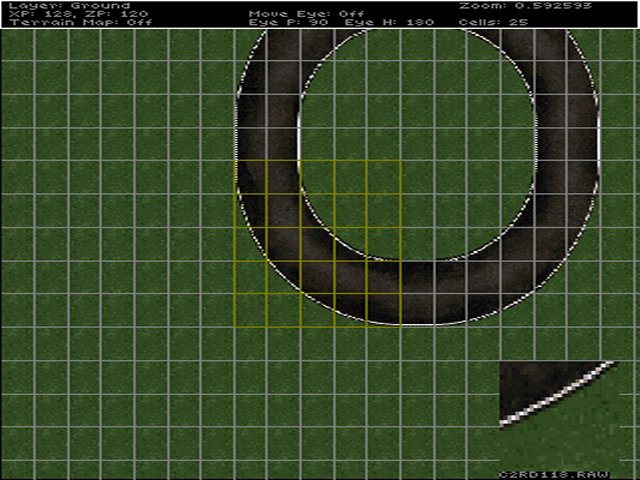
Task: Click the center cell of the yellow selection
Action: 317,243
